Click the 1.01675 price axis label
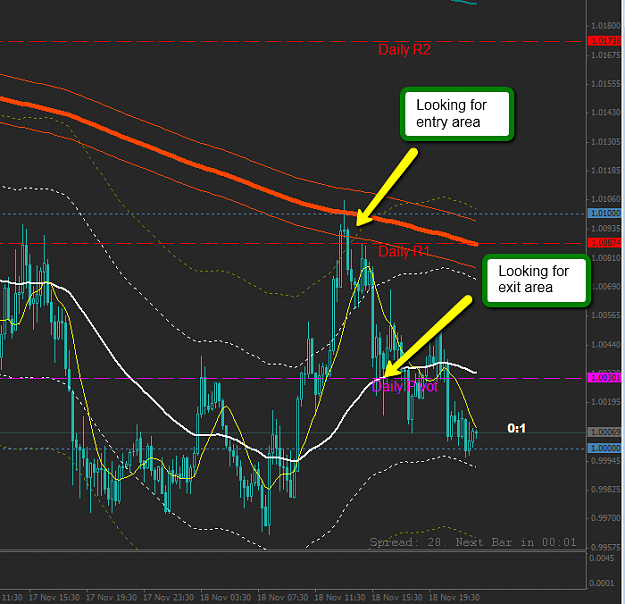Screen dimensions: 625x604 tap(605, 55)
